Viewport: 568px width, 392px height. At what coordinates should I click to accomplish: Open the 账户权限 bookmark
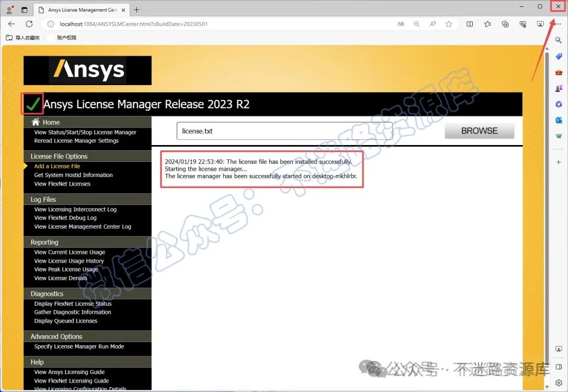[67, 38]
